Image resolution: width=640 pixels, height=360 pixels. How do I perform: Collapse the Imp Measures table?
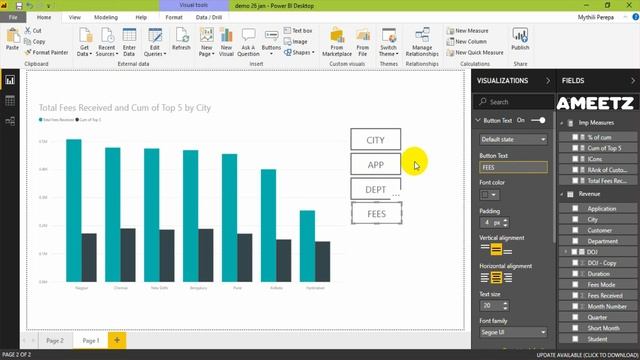[x=562, y=123]
